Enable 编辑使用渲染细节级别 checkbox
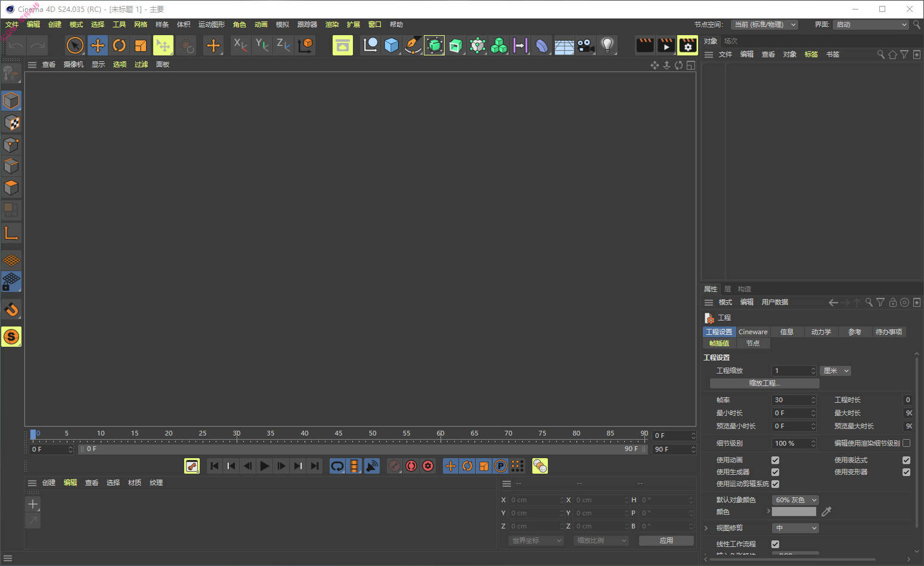This screenshot has width=924, height=566. pos(906,443)
